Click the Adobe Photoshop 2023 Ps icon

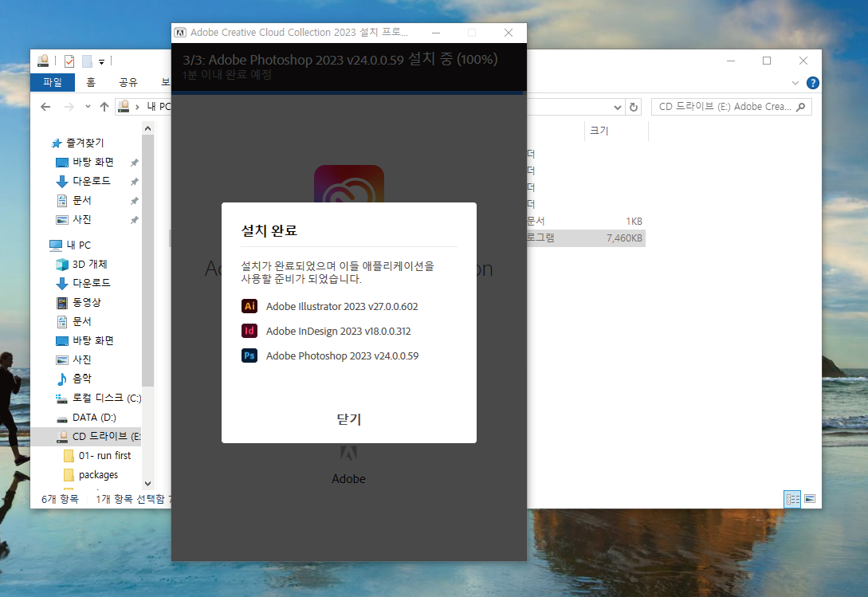pyautogui.click(x=249, y=355)
